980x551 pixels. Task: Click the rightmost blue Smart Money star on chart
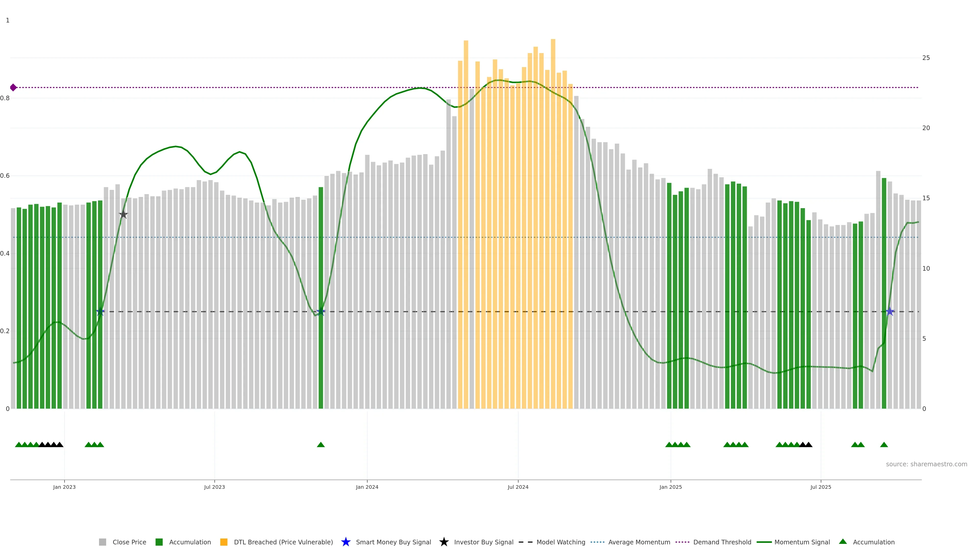point(889,311)
